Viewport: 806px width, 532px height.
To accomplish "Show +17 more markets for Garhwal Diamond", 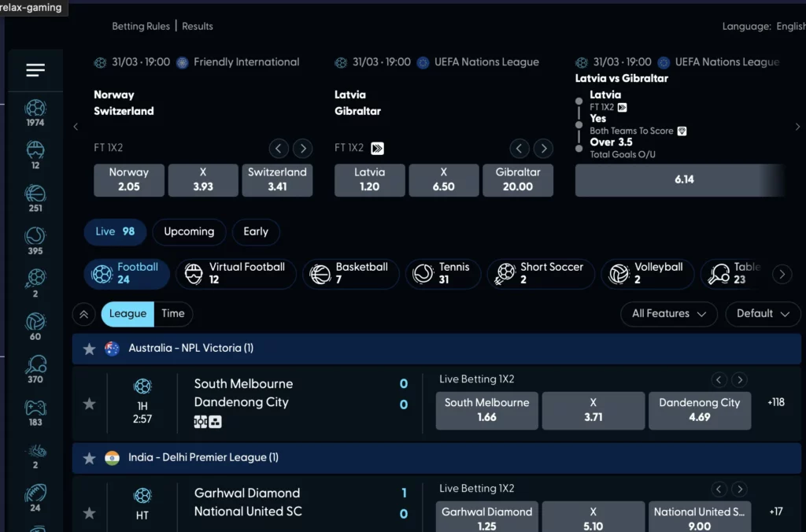I will [775, 512].
